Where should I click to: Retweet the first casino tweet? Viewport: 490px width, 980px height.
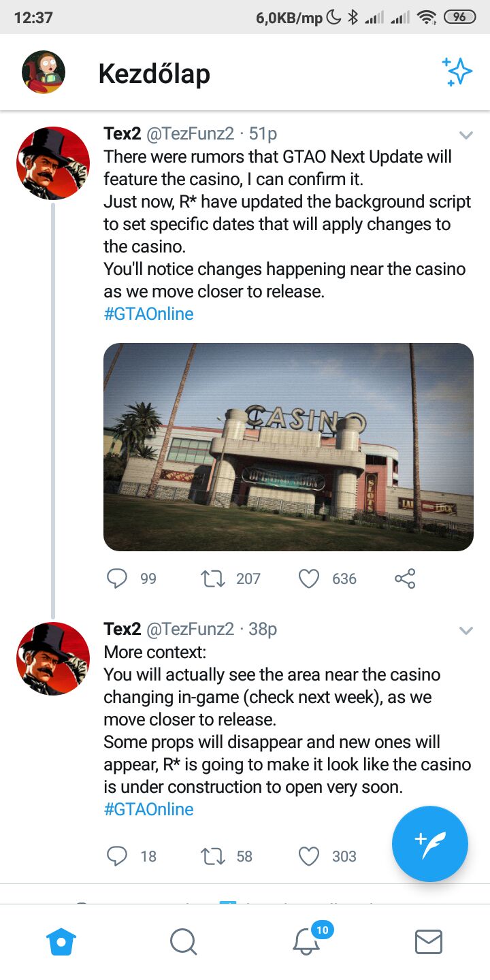[x=212, y=578]
